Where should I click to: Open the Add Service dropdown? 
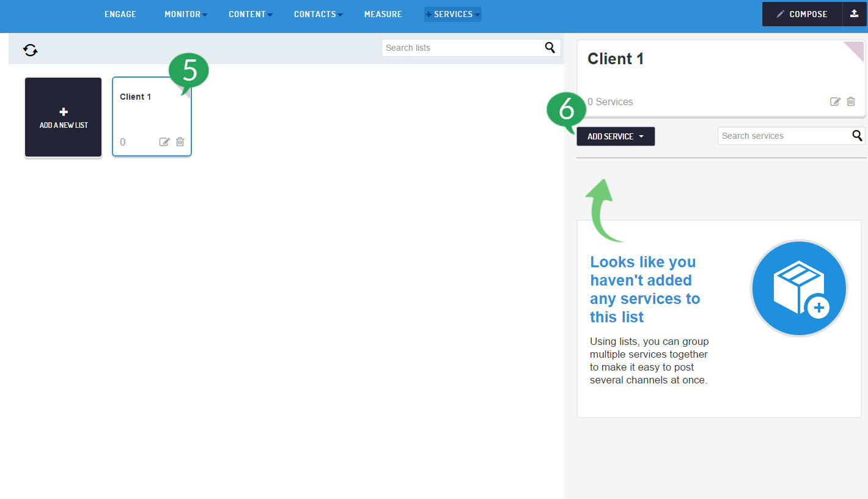pos(616,136)
